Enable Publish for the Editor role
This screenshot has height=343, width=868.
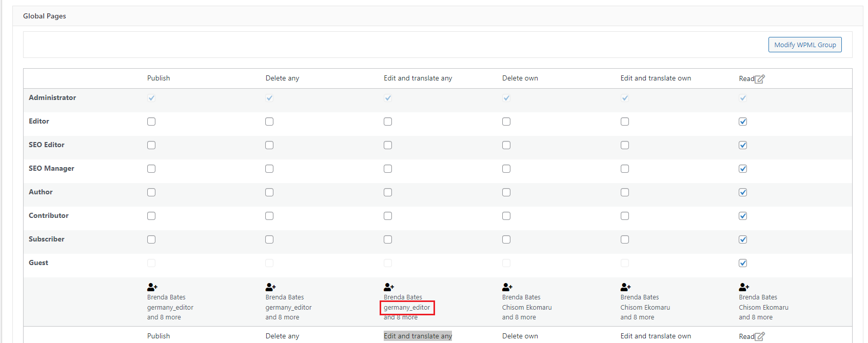coord(151,122)
